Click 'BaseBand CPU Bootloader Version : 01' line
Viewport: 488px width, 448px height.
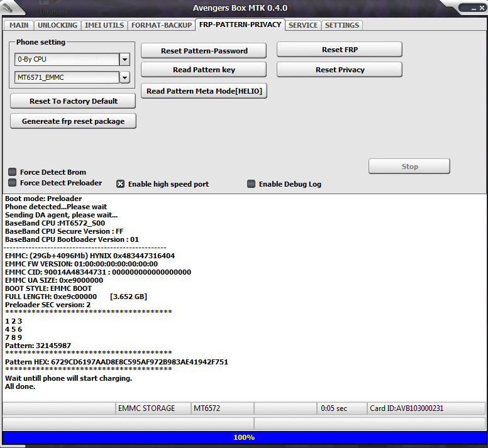pos(72,239)
